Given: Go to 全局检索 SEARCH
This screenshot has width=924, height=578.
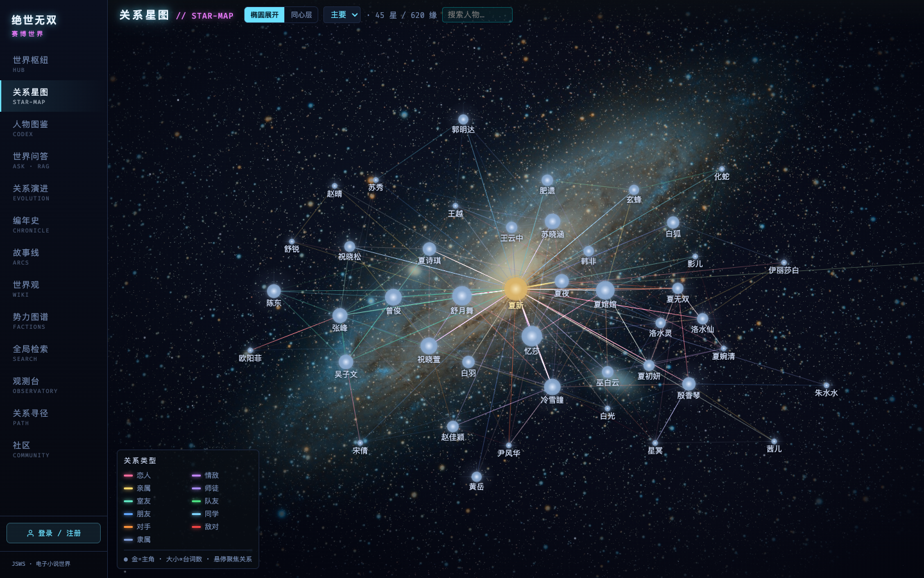Looking at the screenshot, I should [x=53, y=353].
